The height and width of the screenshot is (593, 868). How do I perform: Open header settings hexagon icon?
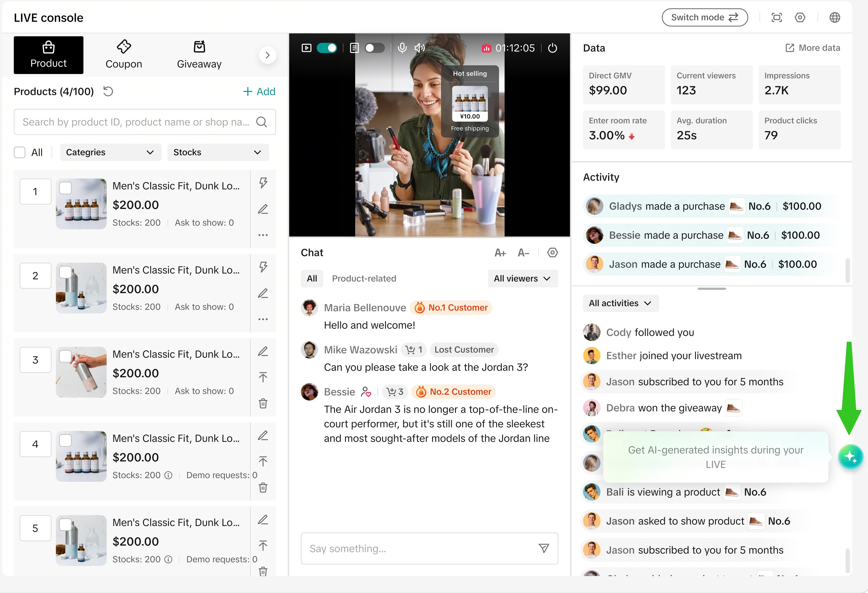(x=800, y=18)
